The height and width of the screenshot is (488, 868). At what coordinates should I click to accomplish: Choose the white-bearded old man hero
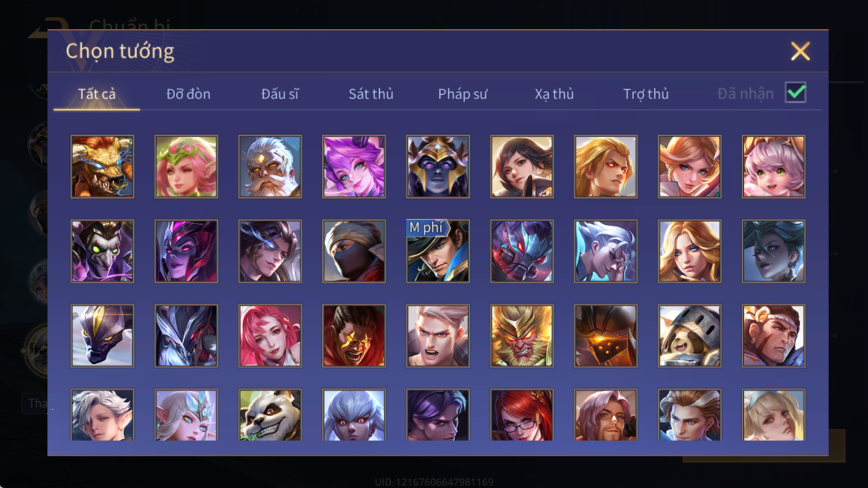coord(270,167)
